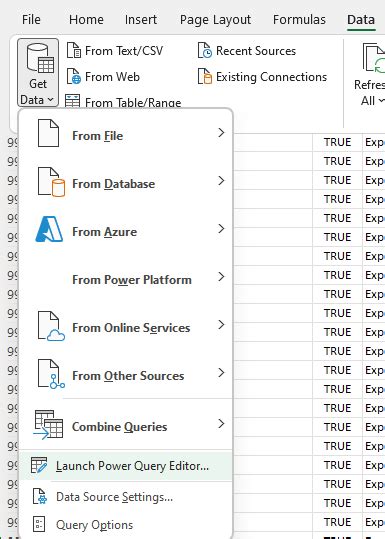The width and height of the screenshot is (385, 539).
Task: Open the Insert ribbon tab
Action: [x=141, y=20]
